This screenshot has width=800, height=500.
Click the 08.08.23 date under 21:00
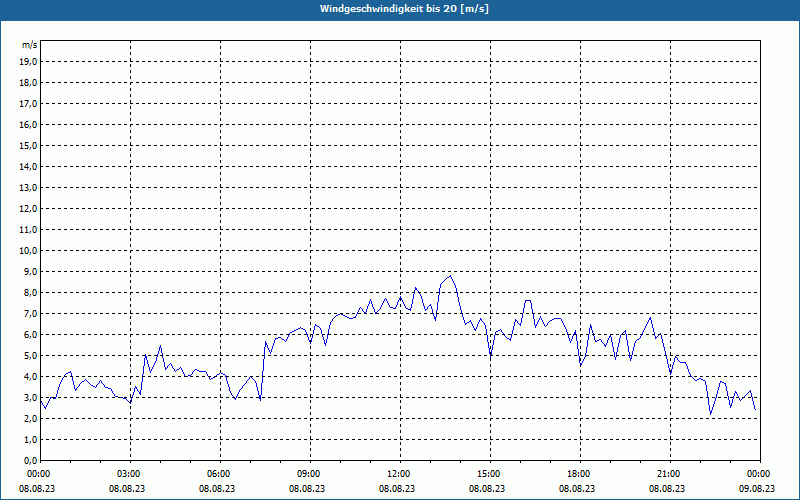tap(667, 489)
